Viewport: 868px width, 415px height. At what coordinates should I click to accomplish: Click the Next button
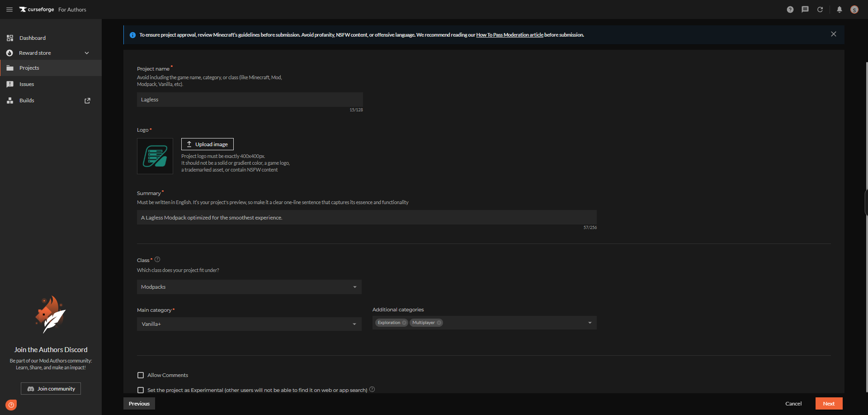[x=828, y=404]
